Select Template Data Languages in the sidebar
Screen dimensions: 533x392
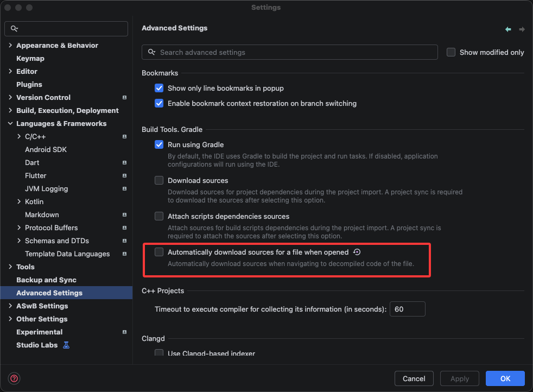coord(67,254)
